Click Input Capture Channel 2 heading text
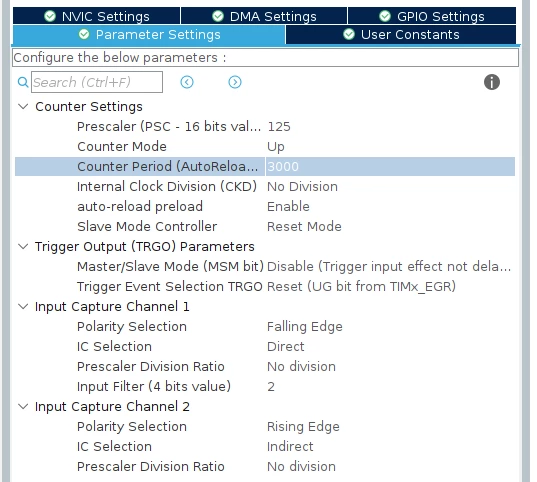The height and width of the screenshot is (482, 537). 112,406
